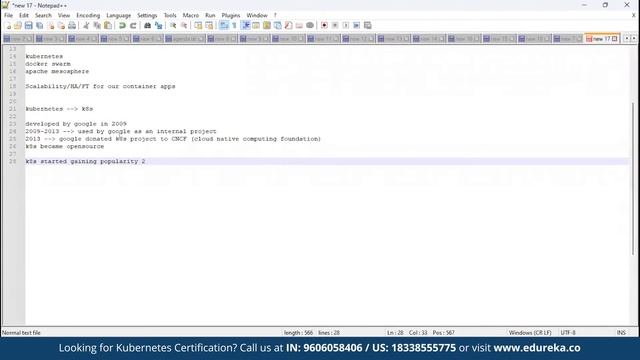This screenshot has height=360, width=640.
Task: Open the ? help menu
Action: click(x=275, y=15)
